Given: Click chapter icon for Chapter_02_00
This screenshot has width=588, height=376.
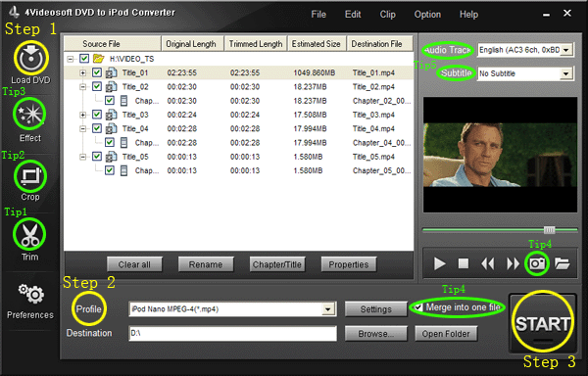Looking at the screenshot, I should [123, 101].
